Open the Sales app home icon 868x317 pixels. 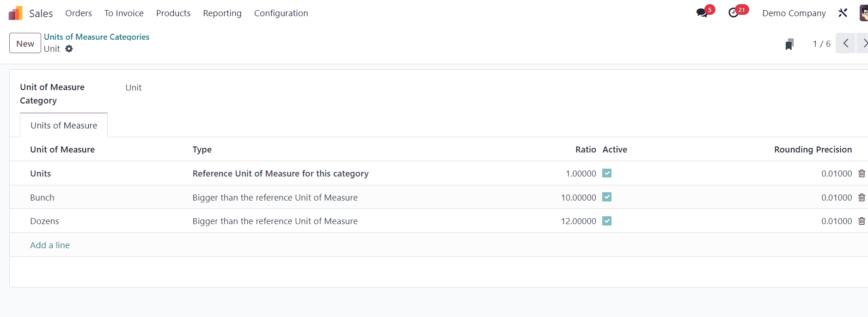point(15,13)
